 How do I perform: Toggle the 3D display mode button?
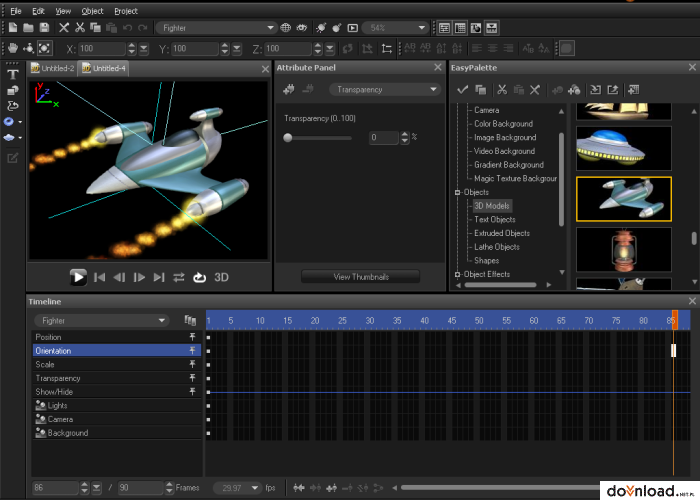click(221, 277)
